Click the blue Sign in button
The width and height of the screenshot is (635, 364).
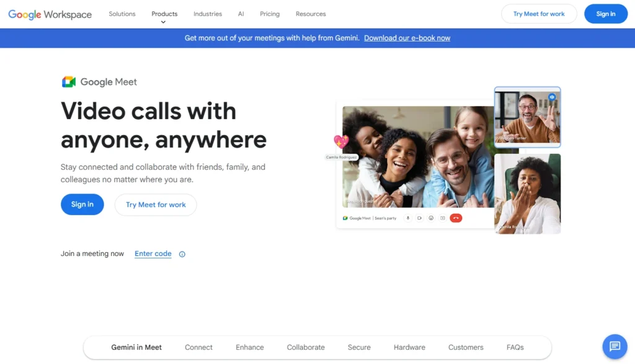pos(82,205)
